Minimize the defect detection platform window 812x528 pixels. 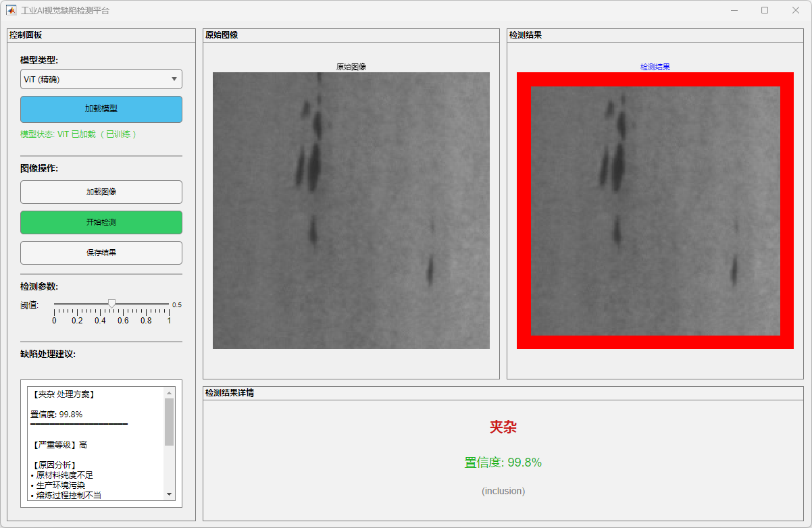point(734,10)
